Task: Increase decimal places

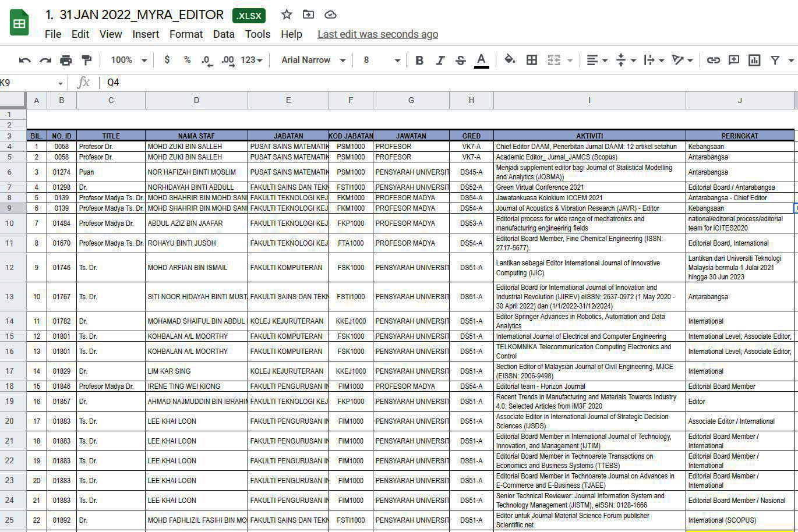Action: click(x=228, y=60)
